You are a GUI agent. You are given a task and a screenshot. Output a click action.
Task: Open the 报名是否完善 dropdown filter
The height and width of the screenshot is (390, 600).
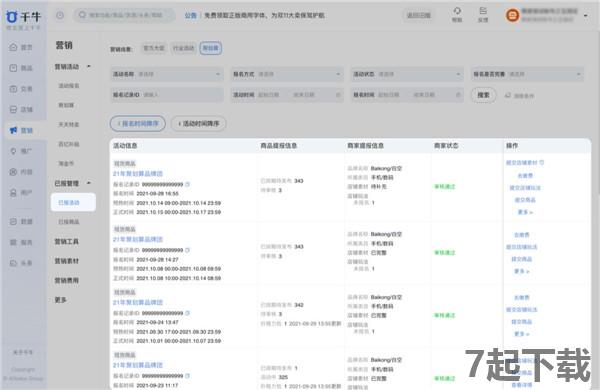point(527,74)
